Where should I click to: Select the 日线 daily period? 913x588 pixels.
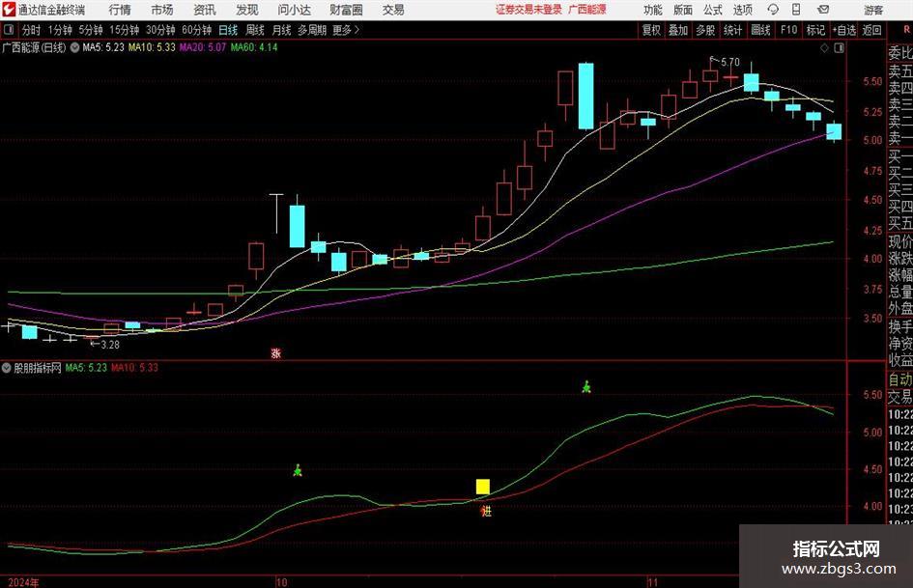(228, 30)
